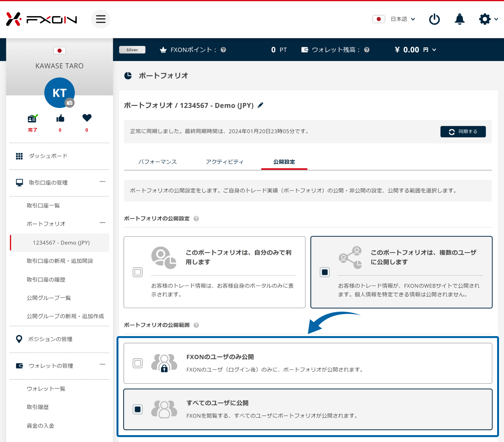
Task: Check the 自分のみで利用します checkbox
Action: pyautogui.click(x=138, y=272)
